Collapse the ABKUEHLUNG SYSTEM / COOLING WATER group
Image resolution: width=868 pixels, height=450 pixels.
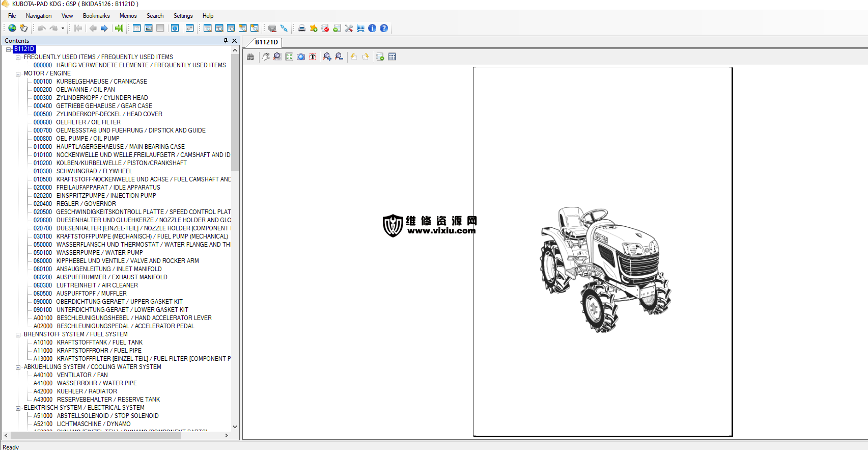click(x=18, y=367)
